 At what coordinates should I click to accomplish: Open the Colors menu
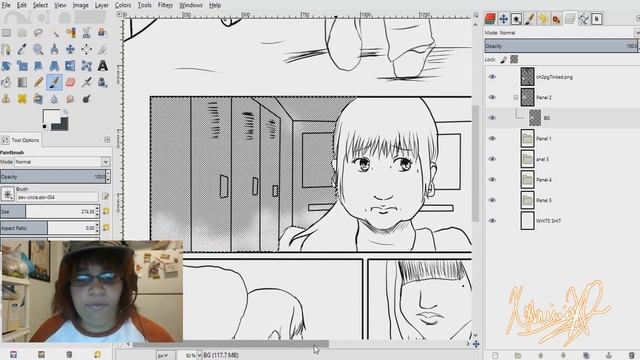point(122,5)
